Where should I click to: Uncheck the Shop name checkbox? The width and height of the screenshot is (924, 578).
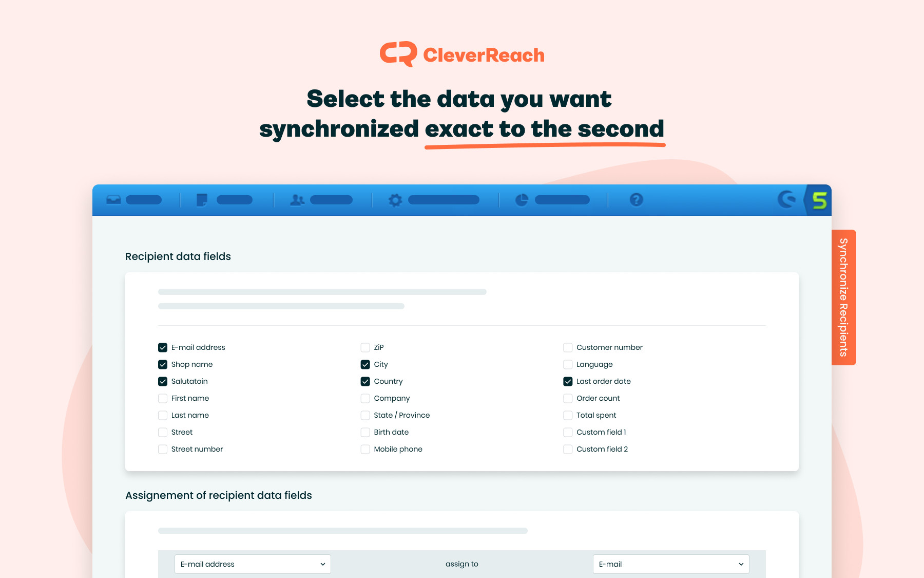coord(163,364)
